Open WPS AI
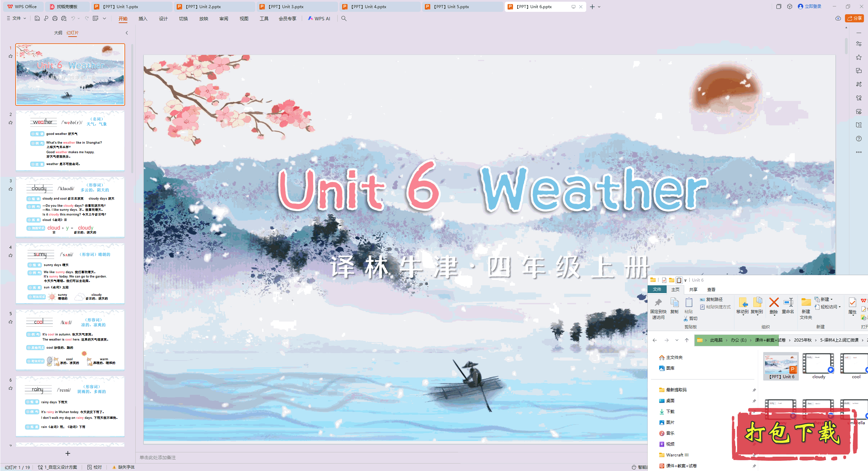This screenshot has height=471, width=868. 319,19
